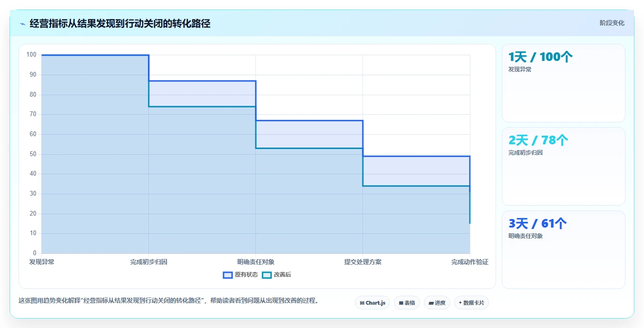
Task: Click the chart description sentence below chart
Action: coord(168,301)
